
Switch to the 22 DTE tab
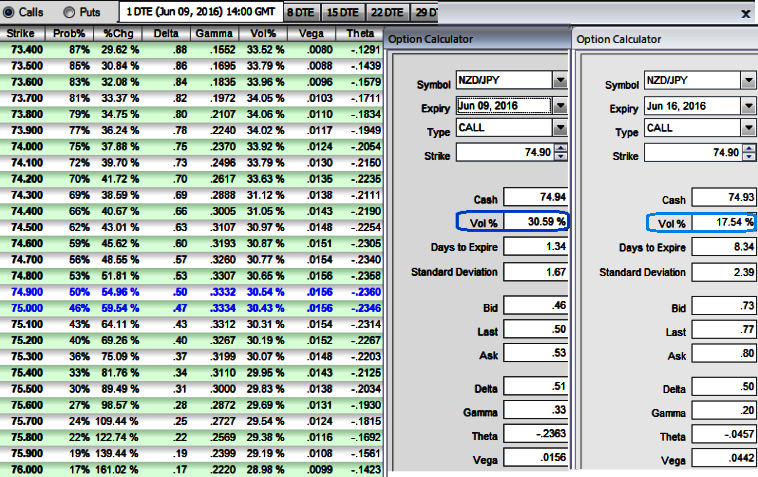[388, 13]
